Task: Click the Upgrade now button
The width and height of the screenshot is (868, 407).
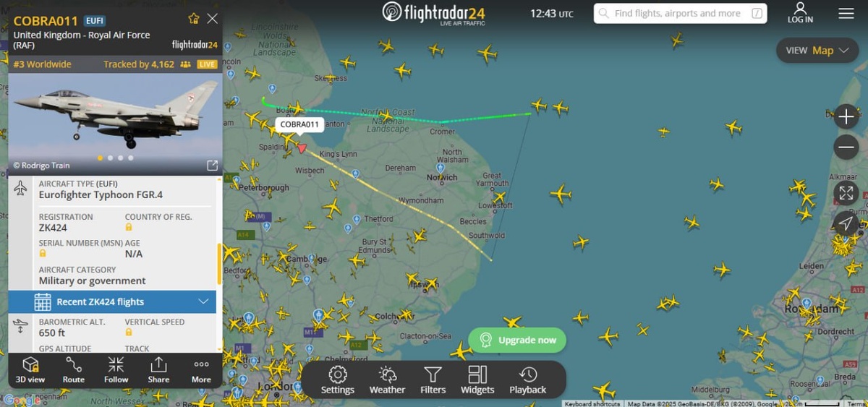Action: pyautogui.click(x=517, y=340)
